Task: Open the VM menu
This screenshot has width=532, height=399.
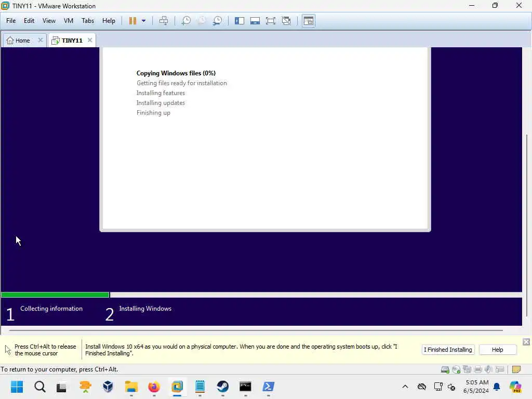Action: 69,21
